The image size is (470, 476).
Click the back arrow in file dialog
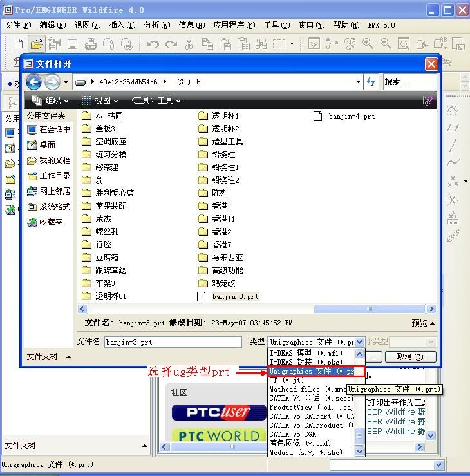tap(34, 82)
